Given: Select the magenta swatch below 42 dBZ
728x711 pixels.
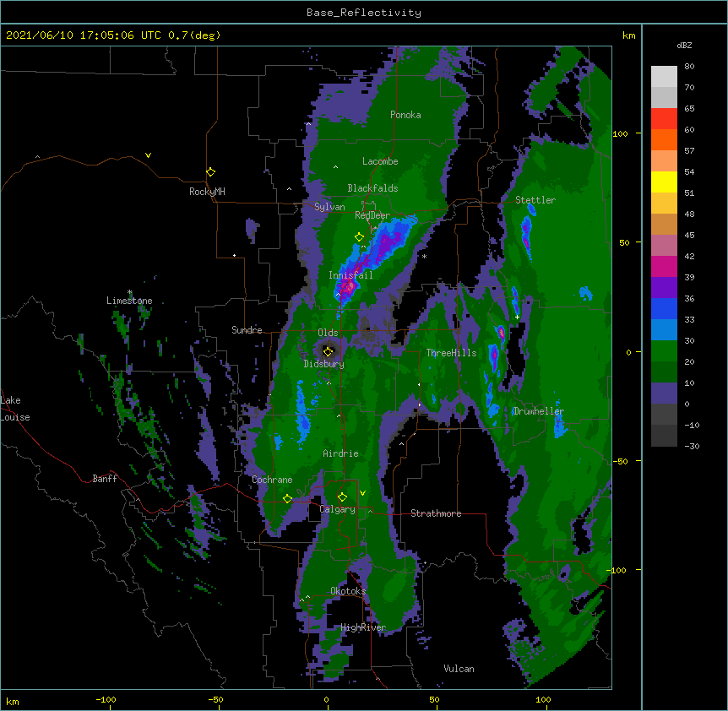Looking at the screenshot, I should coord(664,266).
